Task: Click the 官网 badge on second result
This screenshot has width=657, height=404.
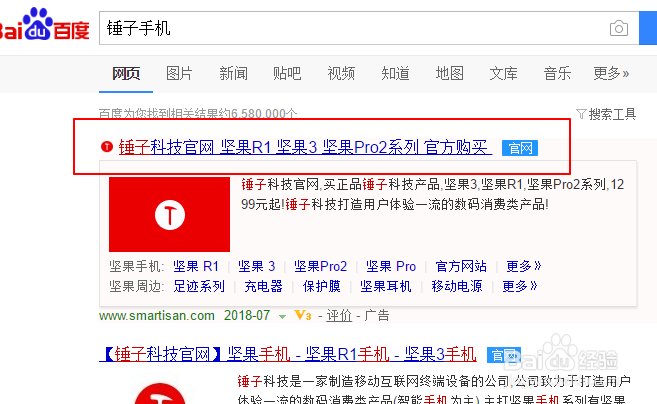Action: click(x=504, y=355)
